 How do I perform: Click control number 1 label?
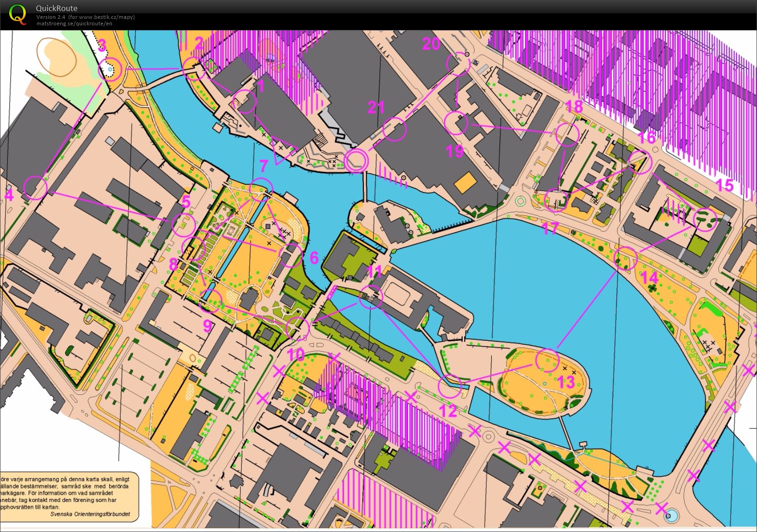point(262,86)
